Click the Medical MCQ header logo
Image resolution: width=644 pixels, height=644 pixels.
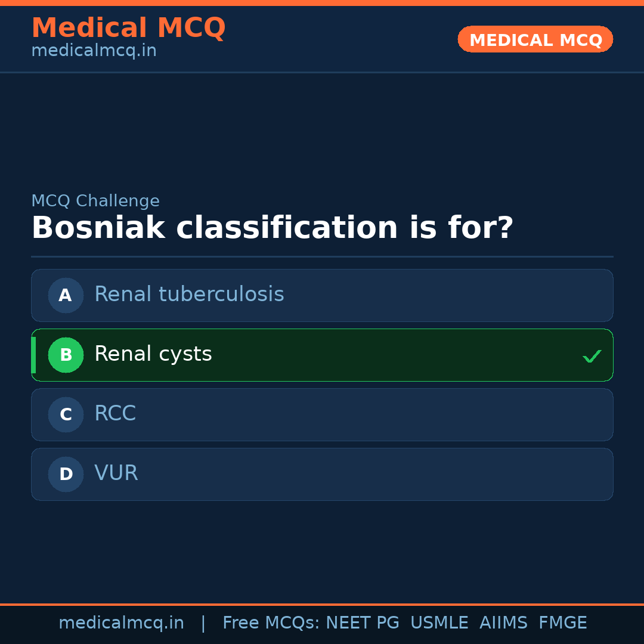129,28
